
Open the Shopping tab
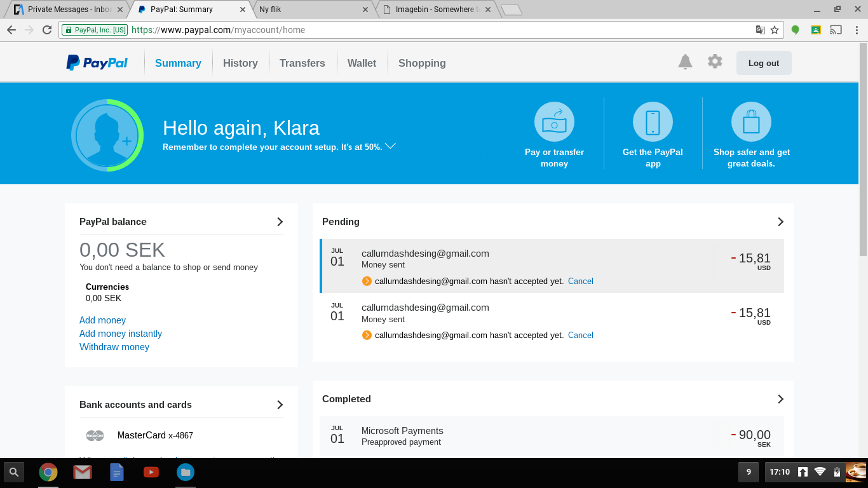click(x=422, y=63)
